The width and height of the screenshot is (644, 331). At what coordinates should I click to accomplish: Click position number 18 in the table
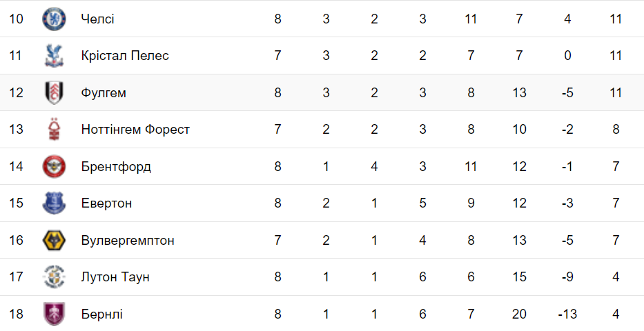(x=16, y=314)
